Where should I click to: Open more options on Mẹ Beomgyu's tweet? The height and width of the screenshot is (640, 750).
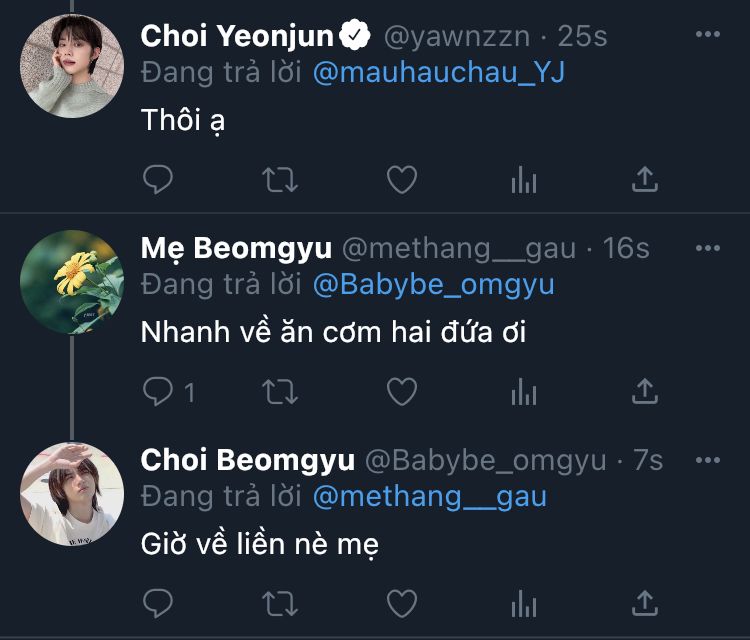click(x=707, y=247)
